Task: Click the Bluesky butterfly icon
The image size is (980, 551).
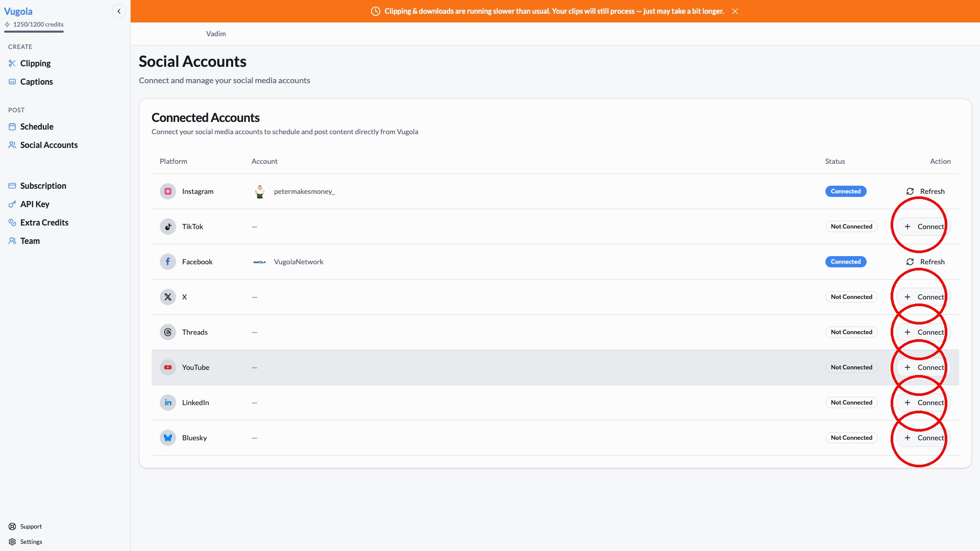Action: click(167, 438)
